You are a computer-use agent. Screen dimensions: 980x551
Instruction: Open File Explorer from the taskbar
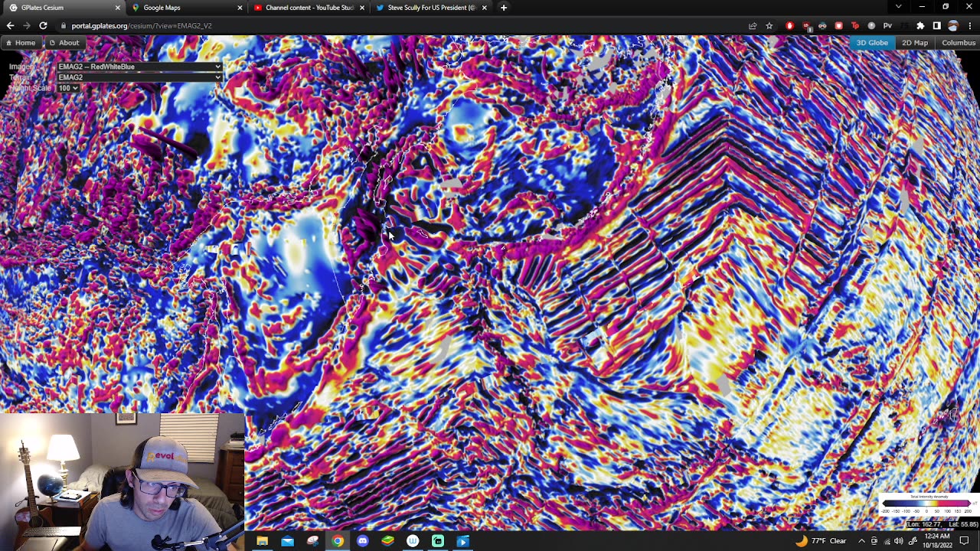(x=262, y=541)
